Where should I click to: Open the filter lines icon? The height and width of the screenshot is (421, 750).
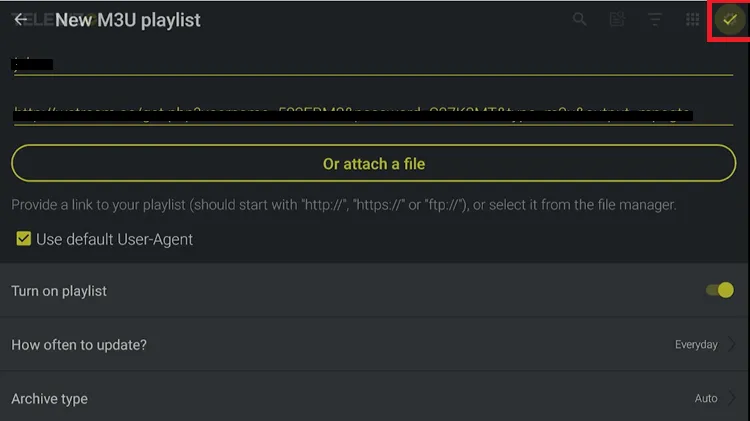655,19
